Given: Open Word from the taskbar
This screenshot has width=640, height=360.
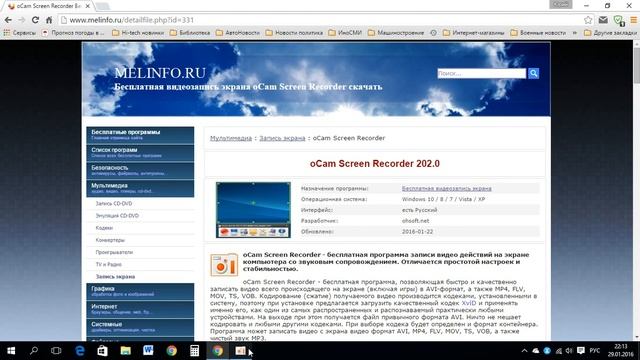Looking at the screenshot, I should pyautogui.click(x=148, y=351).
